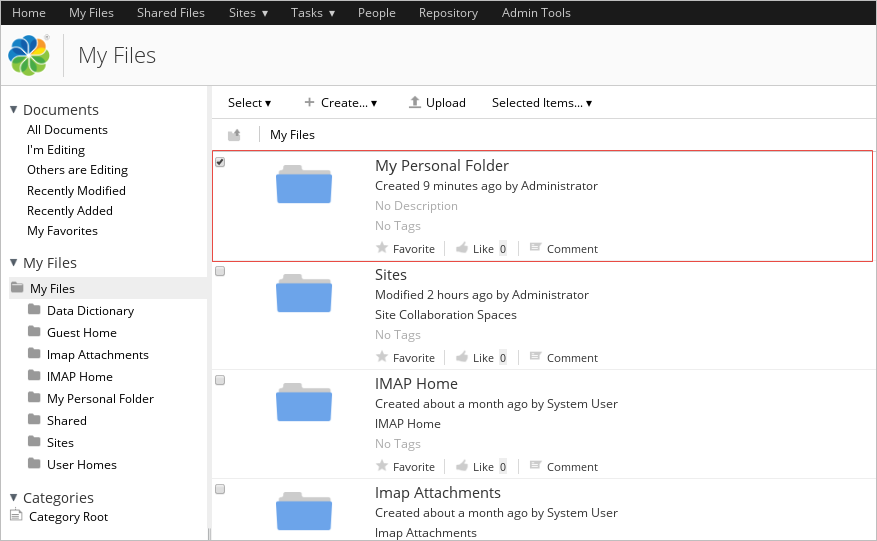The height and width of the screenshot is (541, 877).
Task: Open the Imap Attachments folder thumbnail icon
Action: (x=303, y=511)
